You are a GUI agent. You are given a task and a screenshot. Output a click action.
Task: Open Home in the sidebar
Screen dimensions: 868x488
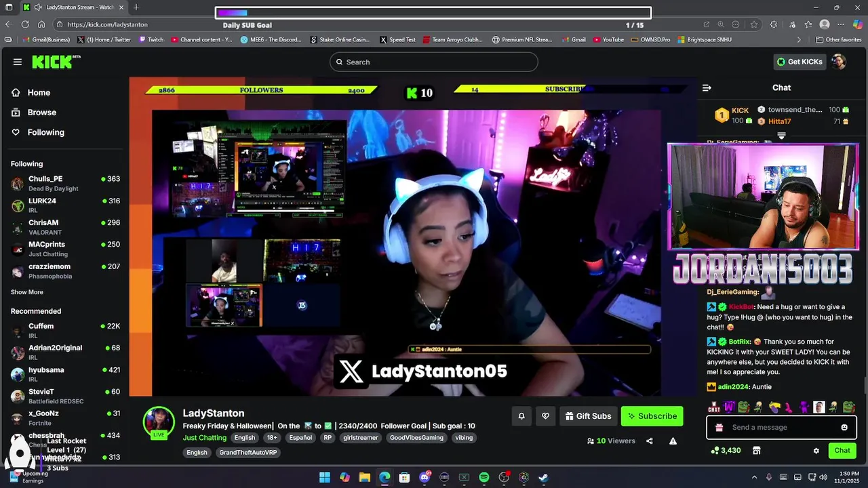31,93
